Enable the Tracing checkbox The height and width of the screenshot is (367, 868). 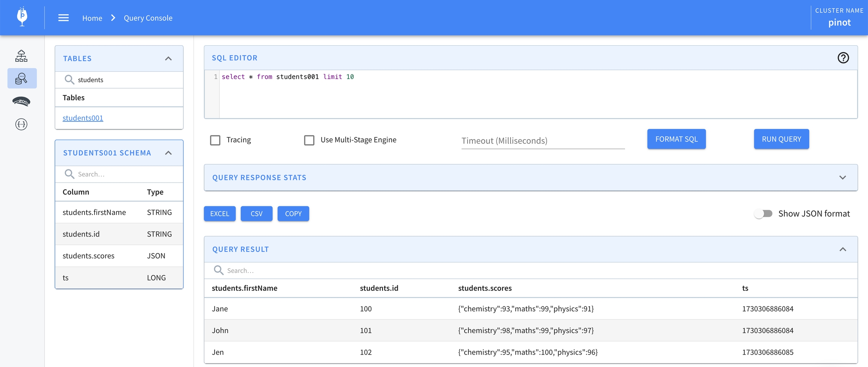(215, 140)
